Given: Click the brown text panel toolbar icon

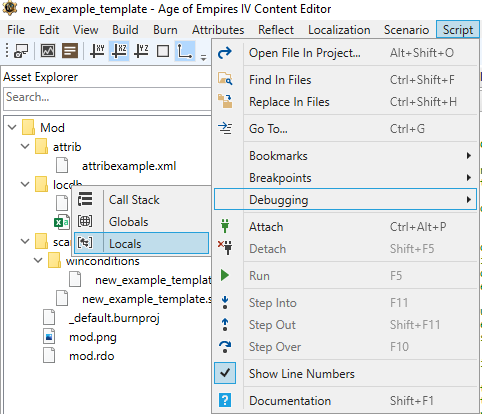Looking at the screenshot, I should point(70,51).
